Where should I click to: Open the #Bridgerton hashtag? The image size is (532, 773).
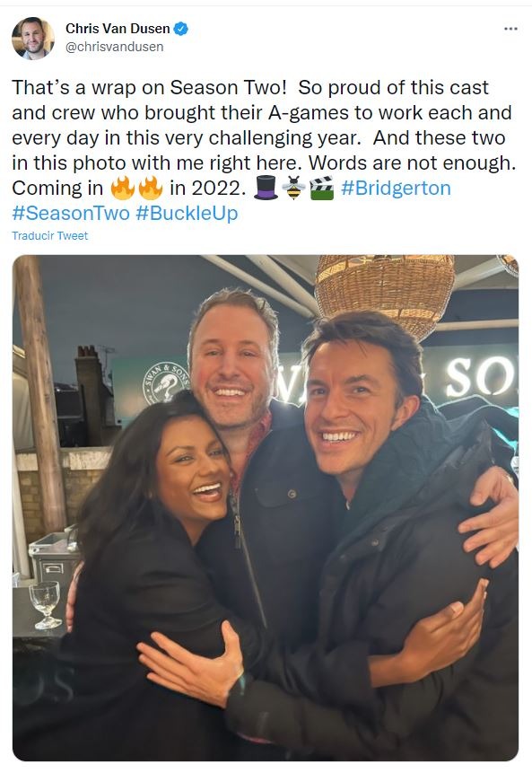tap(396, 189)
